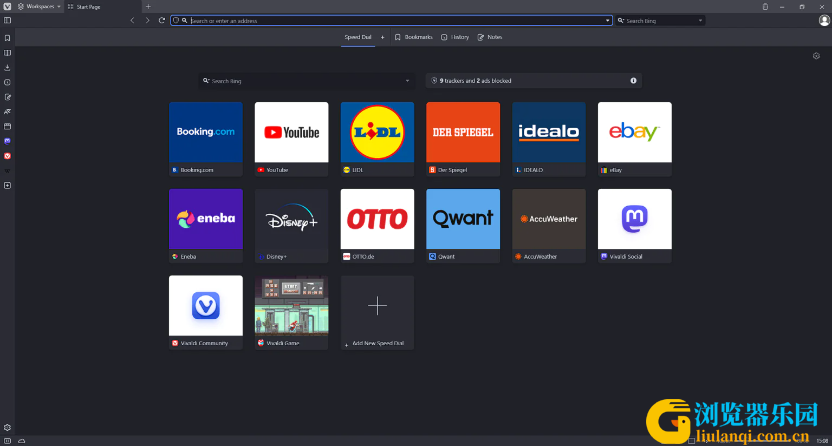Switch to the Speed Dial tab
The width and height of the screenshot is (832, 446).
tap(358, 37)
